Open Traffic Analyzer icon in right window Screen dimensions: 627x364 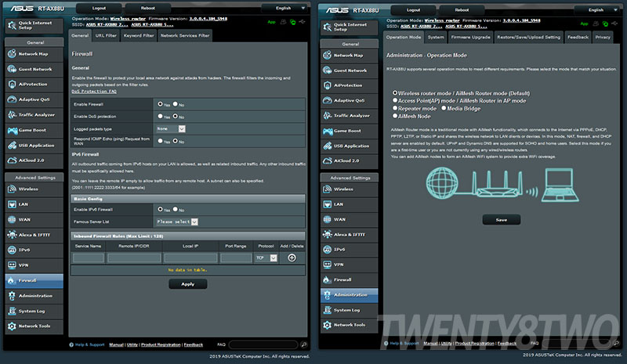point(327,116)
